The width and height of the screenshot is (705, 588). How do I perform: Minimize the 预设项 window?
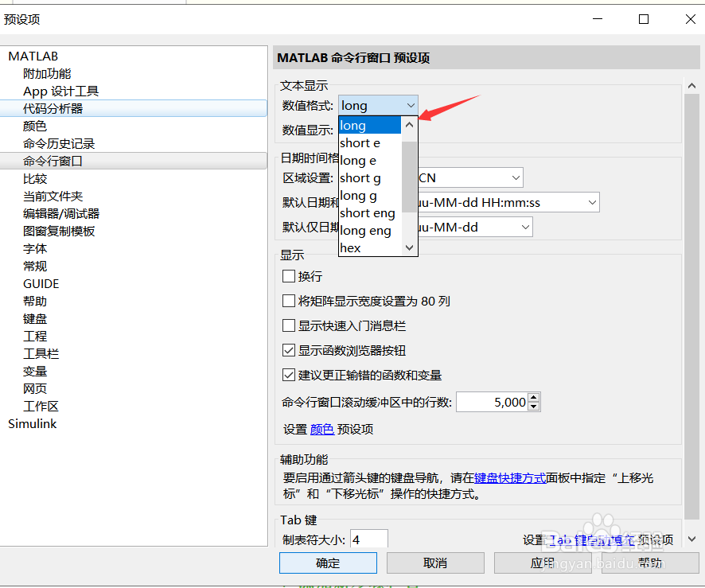coord(598,19)
